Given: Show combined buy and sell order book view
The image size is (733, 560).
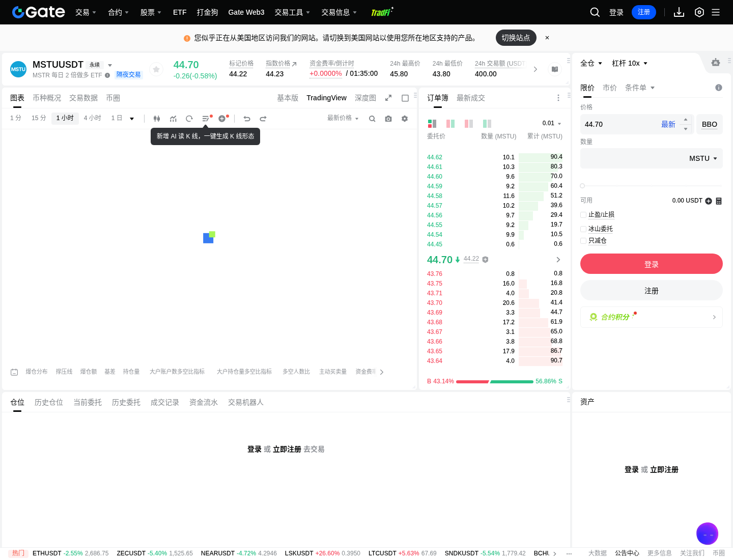Looking at the screenshot, I should click(x=432, y=124).
